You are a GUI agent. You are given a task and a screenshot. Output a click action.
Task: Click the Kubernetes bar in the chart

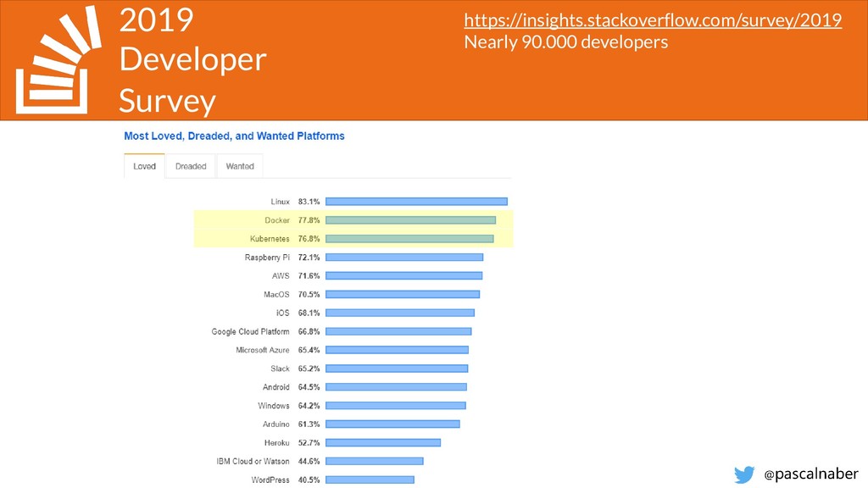point(409,239)
